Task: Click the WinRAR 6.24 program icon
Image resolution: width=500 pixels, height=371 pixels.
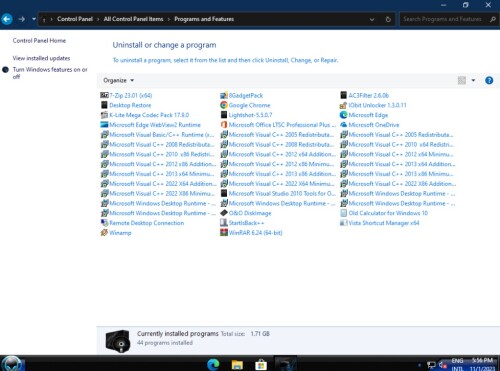Action: pos(224,233)
